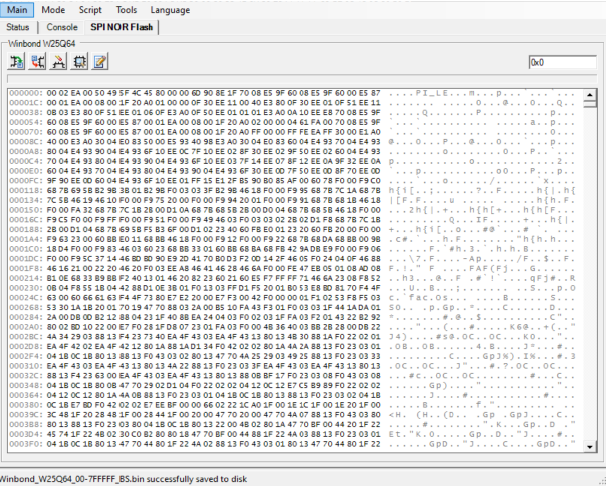
Task: Click offset label 000268:
Action: point(26,308)
